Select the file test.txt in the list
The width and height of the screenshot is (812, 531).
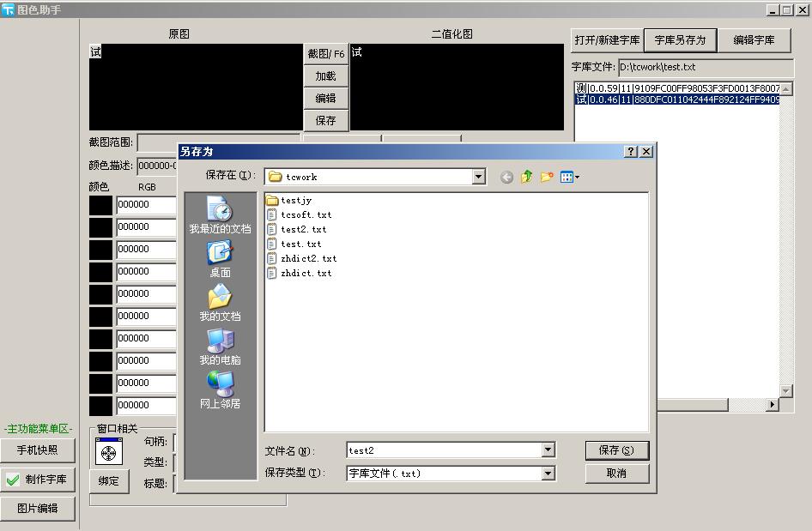(294, 244)
